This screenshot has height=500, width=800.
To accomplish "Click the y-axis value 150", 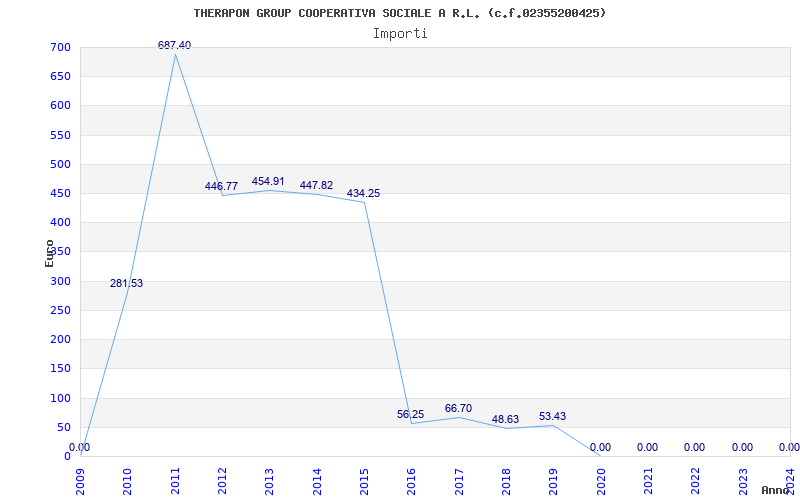I will click(61, 368).
